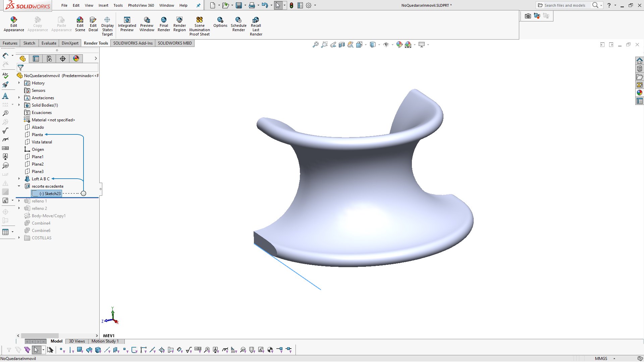The image size is (644, 362).
Task: Open the Insert menu
Action: 103,5
